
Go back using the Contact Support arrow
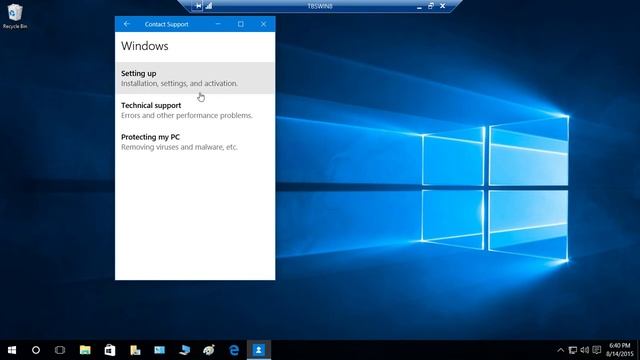[127, 24]
